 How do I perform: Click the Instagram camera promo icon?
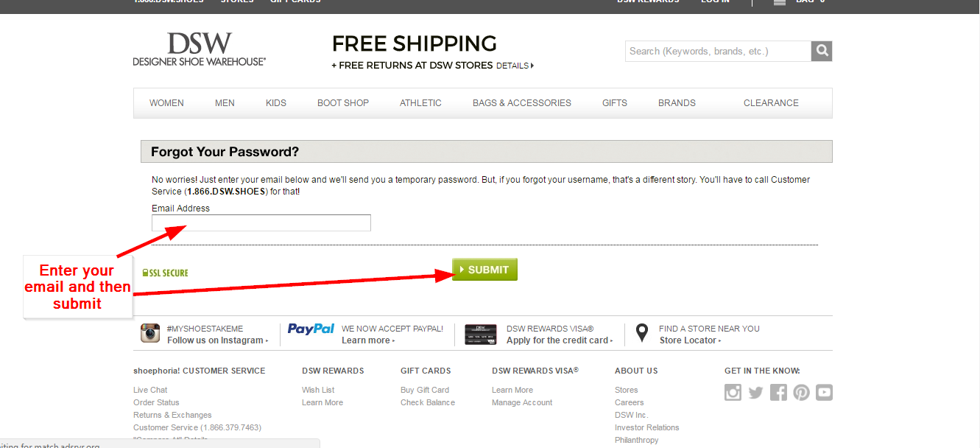tap(150, 333)
